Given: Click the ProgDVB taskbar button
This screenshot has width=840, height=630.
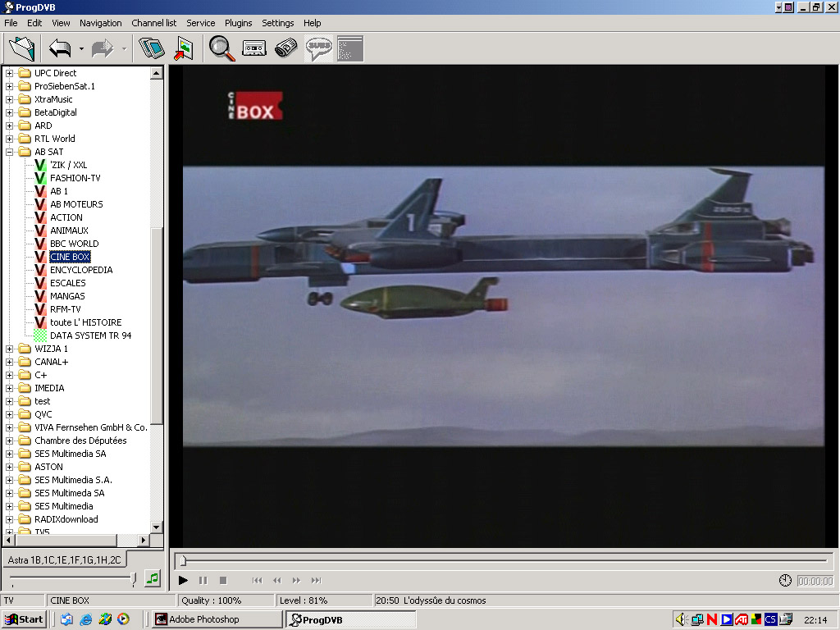Looking at the screenshot, I should 351,619.
